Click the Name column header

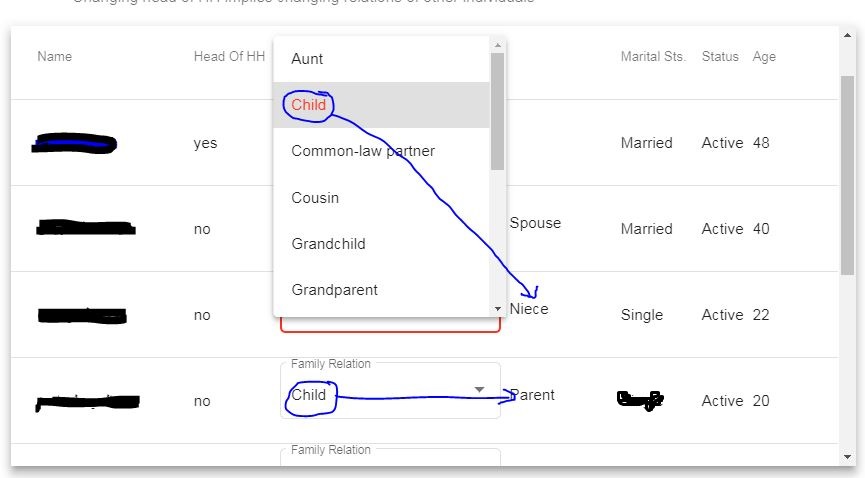click(54, 57)
